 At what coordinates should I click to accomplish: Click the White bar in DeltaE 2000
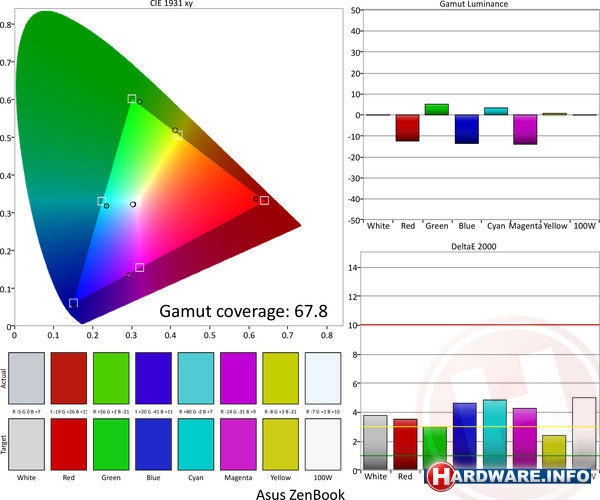(375, 443)
